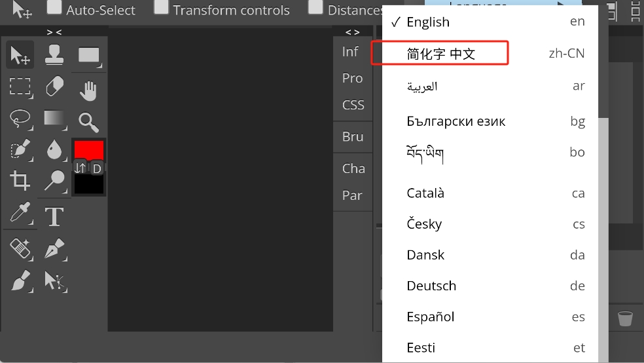
Task: Check the Distances option
Action: click(316, 9)
